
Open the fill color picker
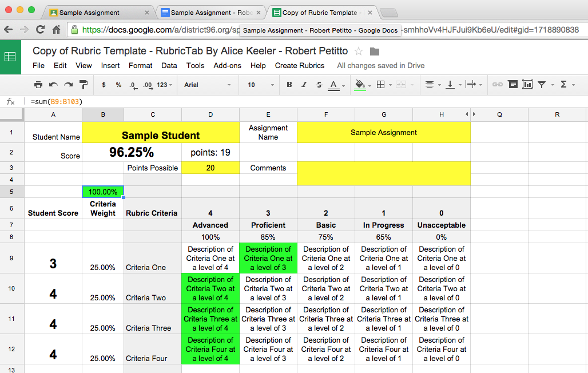360,85
